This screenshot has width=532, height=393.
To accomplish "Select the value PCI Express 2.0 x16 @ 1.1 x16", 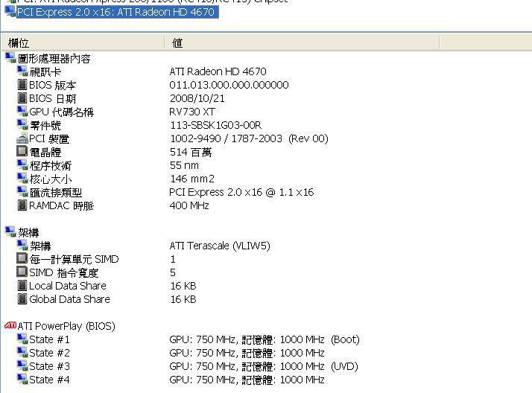I will [x=241, y=192].
